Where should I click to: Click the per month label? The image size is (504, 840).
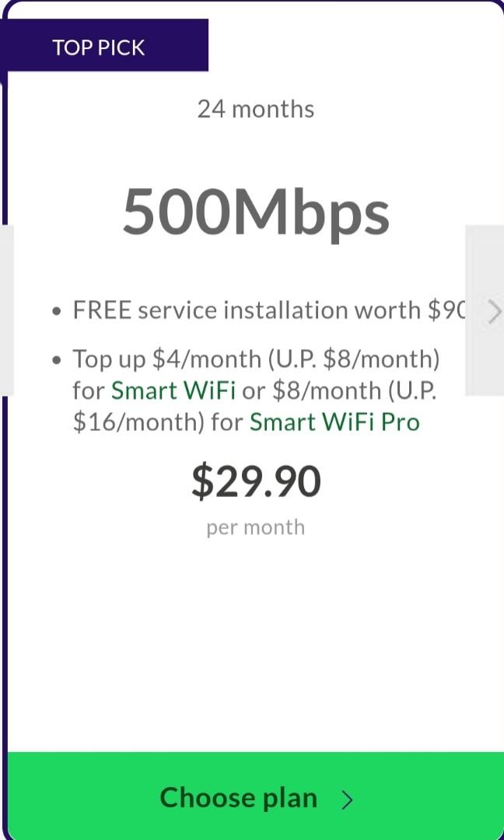tap(255, 527)
